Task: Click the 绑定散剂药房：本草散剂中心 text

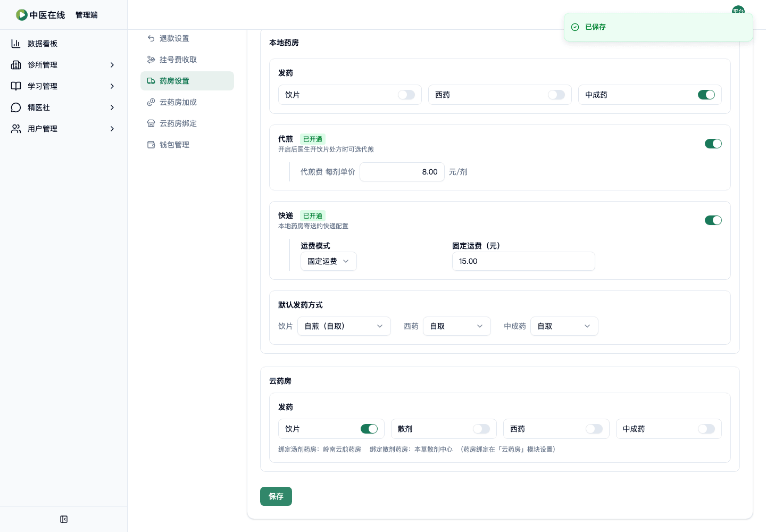Action: coord(411,450)
